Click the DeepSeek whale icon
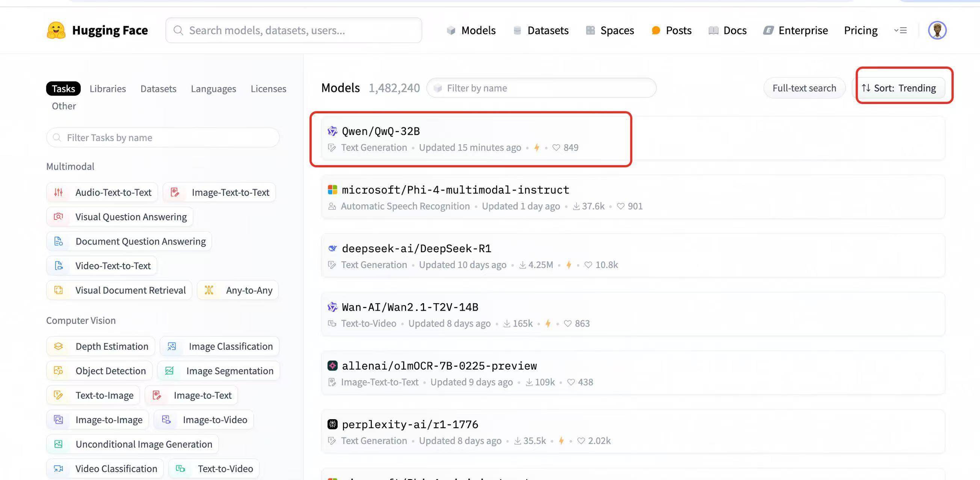Viewport: 980px width, 480px height. (x=332, y=248)
